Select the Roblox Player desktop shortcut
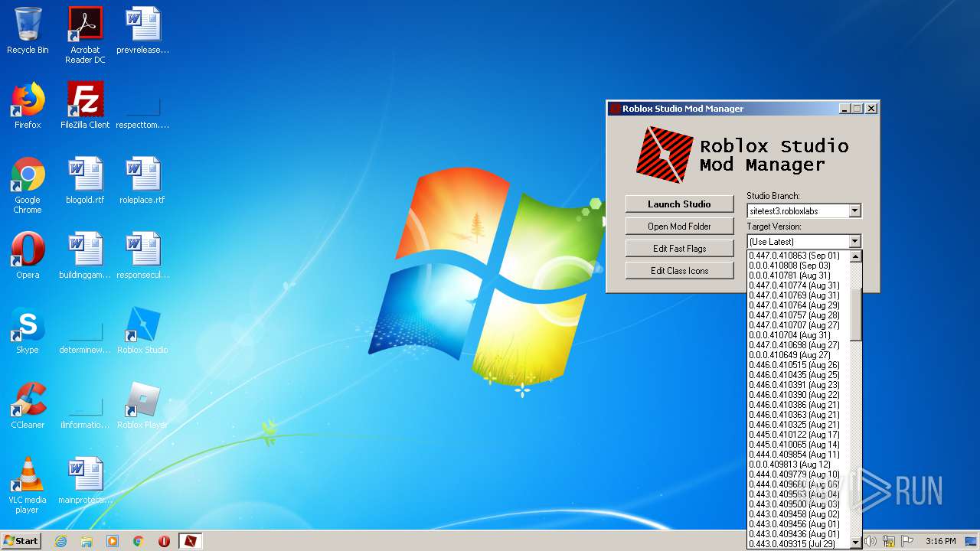Image resolution: width=980 pixels, height=551 pixels. (142, 406)
